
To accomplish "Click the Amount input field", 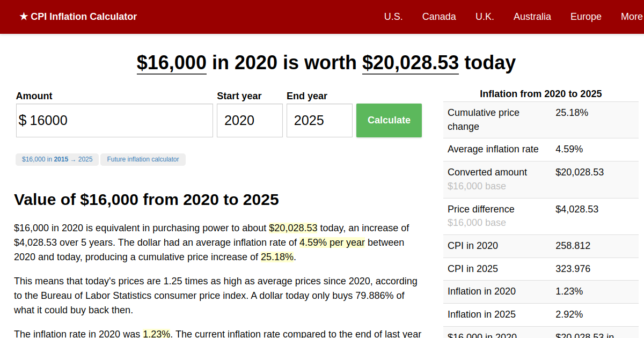I will click(114, 120).
